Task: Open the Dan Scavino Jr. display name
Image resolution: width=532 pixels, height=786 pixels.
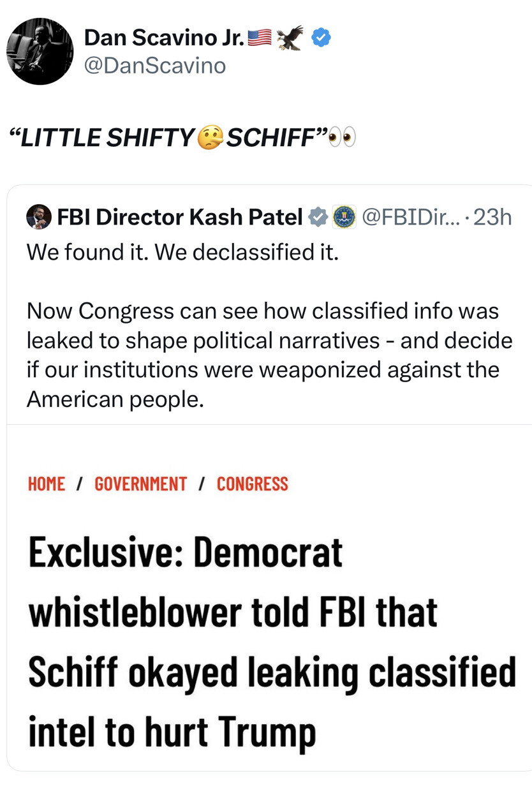Action: (164, 39)
